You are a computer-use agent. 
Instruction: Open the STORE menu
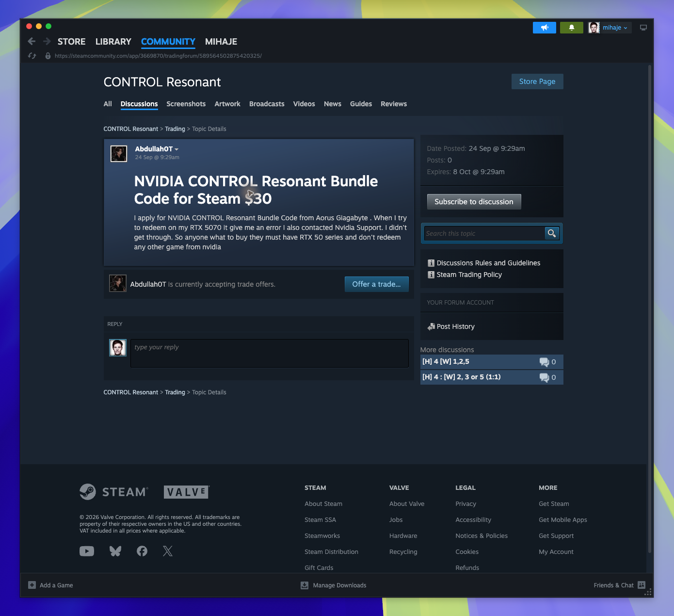point(71,42)
